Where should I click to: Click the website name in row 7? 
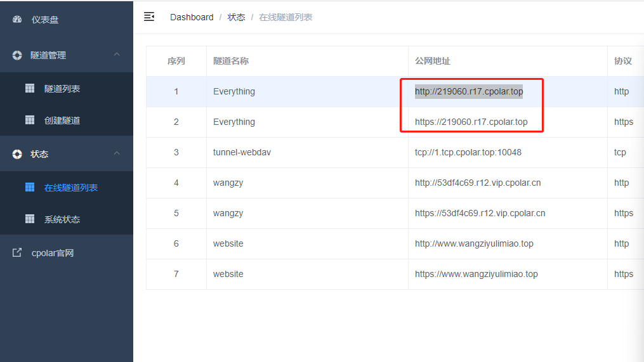(x=228, y=274)
